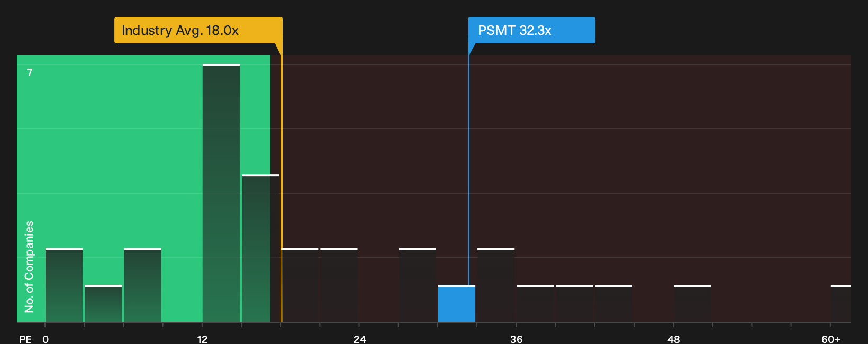Click the bar at the 60+ PE bucket
868x344 pixels.
click(841, 304)
